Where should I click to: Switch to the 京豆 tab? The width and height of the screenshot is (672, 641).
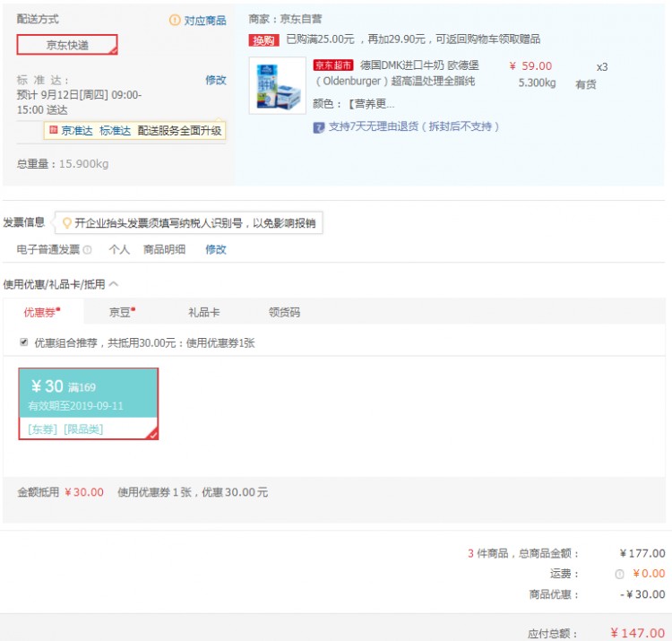pos(122,312)
